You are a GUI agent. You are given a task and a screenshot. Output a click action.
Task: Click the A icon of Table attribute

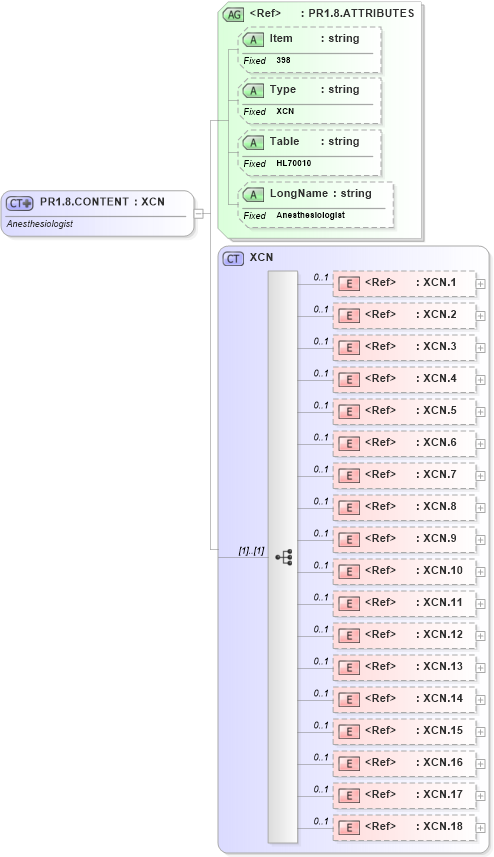pos(253,143)
